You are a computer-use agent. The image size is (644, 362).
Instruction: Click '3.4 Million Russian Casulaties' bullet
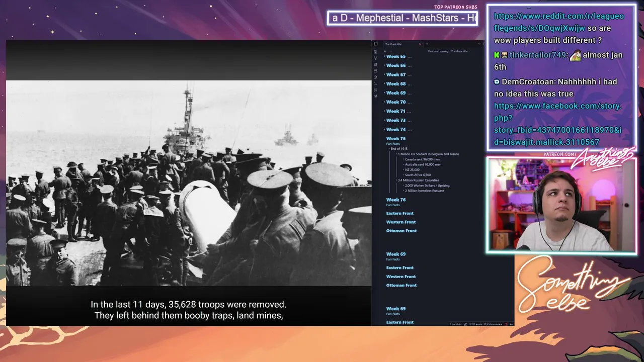(x=418, y=180)
